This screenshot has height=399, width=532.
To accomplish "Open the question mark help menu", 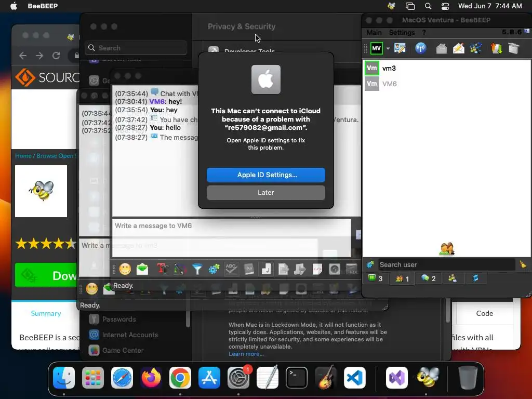I will (424, 33).
